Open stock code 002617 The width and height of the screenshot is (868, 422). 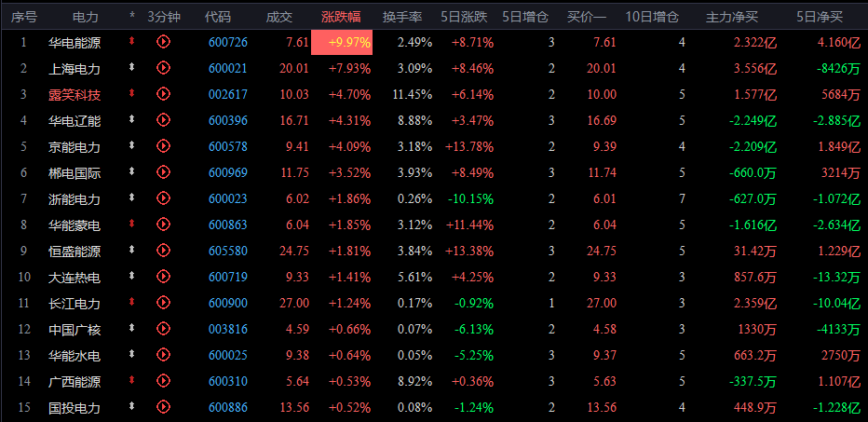228,95
